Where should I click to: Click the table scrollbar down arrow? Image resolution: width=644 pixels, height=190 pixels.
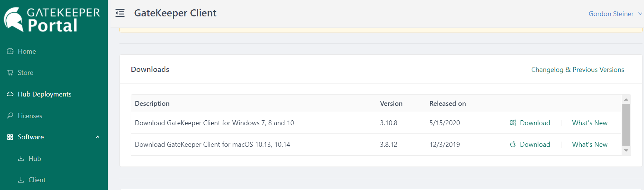point(626,151)
